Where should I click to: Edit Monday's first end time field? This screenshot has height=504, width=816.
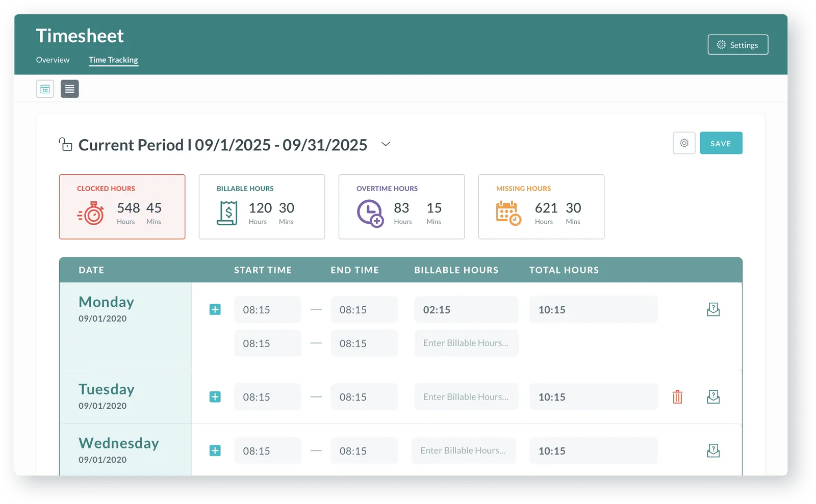[364, 309]
